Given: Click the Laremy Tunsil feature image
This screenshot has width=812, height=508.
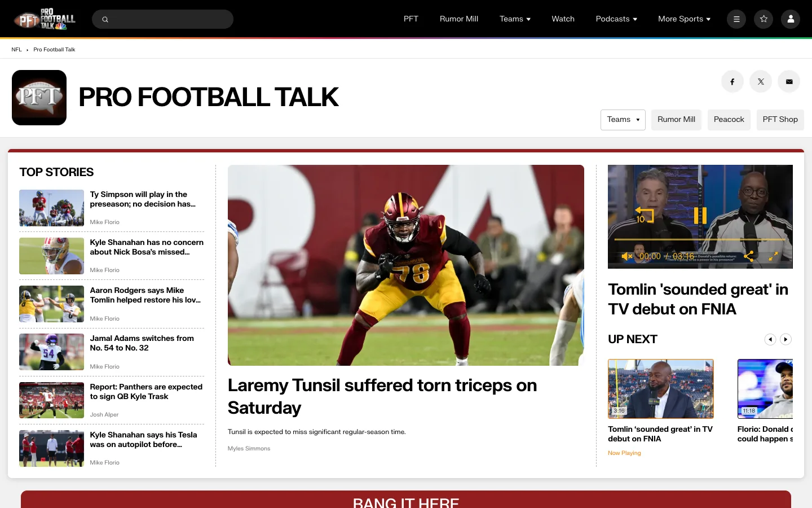Looking at the screenshot, I should [x=406, y=265].
